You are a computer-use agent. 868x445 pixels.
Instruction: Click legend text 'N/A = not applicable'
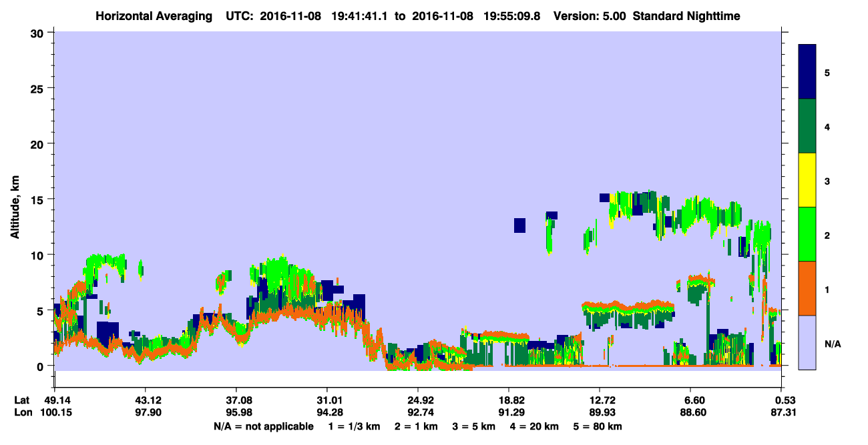click(x=263, y=426)
